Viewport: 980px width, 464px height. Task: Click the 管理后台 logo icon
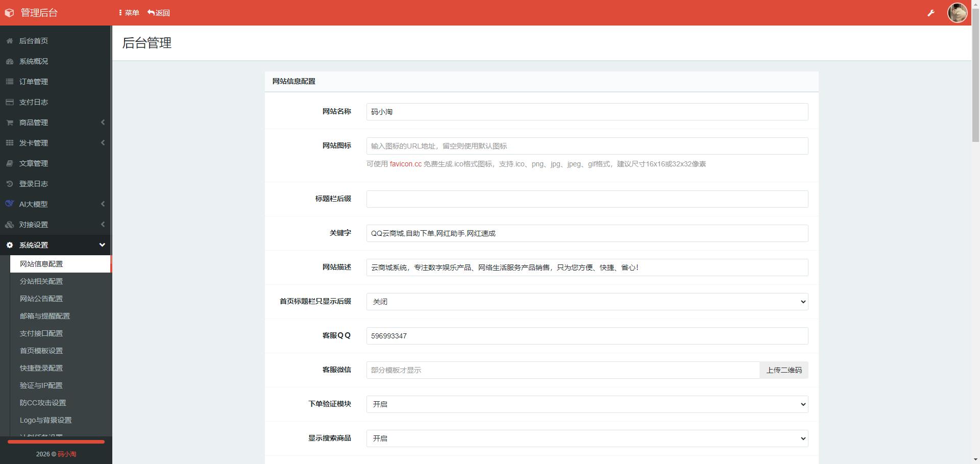[x=9, y=12]
